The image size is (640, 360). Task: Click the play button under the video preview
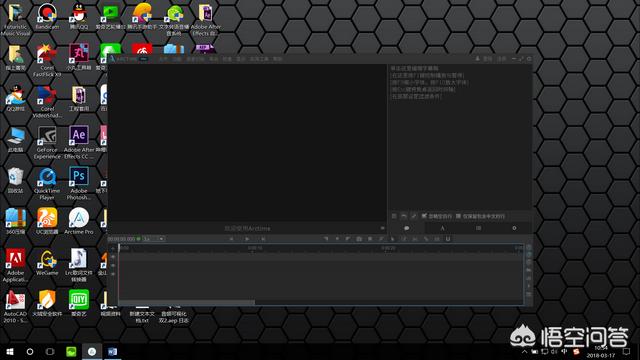(247, 239)
